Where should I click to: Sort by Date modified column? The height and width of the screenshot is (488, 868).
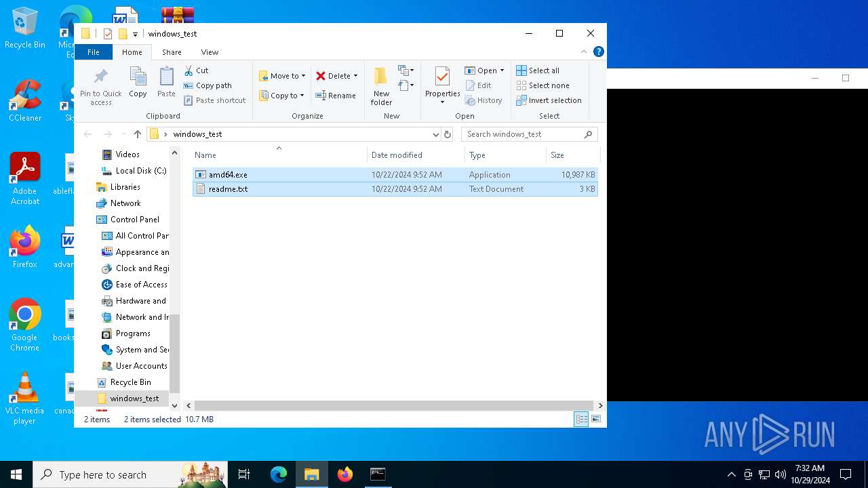click(416, 155)
